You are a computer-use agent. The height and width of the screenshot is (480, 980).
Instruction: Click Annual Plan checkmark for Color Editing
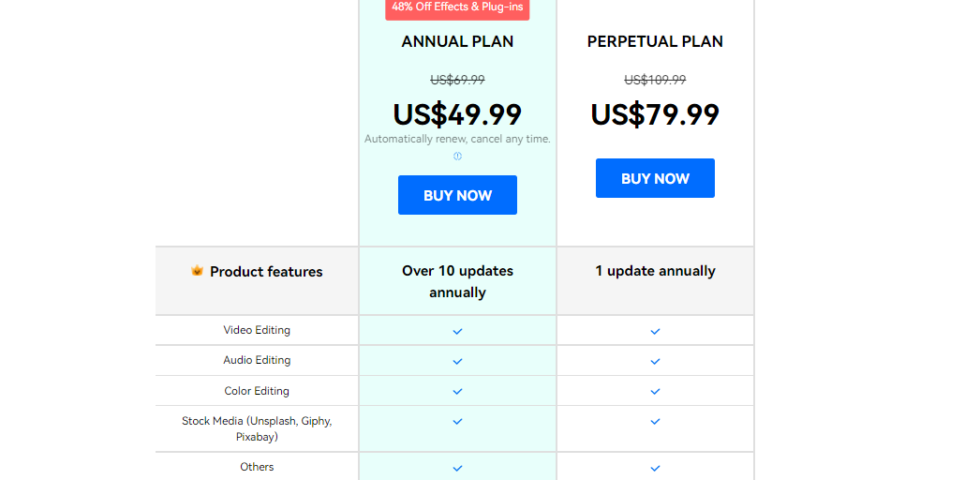tap(457, 391)
